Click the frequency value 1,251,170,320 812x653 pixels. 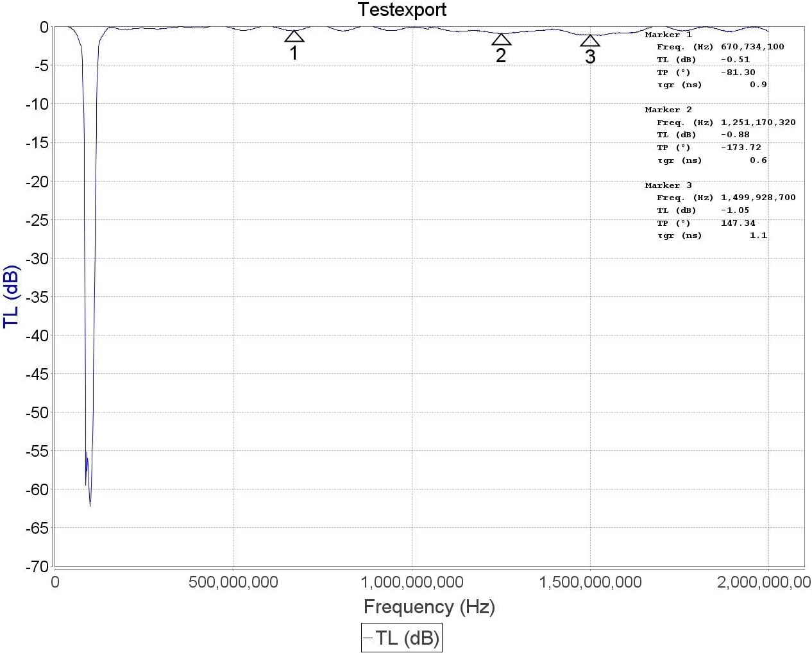point(758,123)
